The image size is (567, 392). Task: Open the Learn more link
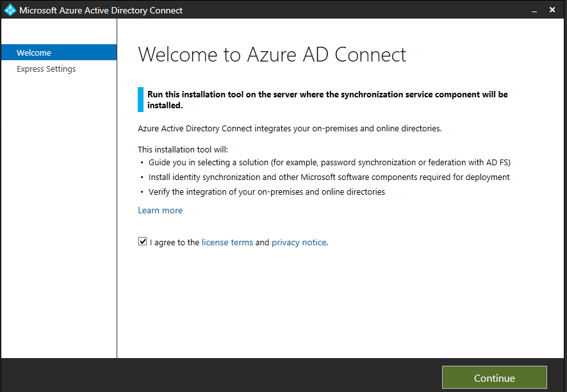160,211
